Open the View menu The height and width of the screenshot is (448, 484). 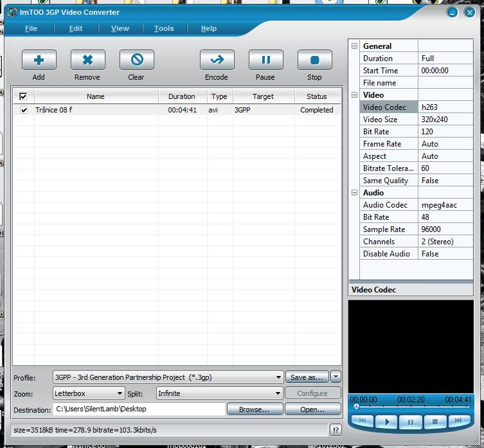120,28
